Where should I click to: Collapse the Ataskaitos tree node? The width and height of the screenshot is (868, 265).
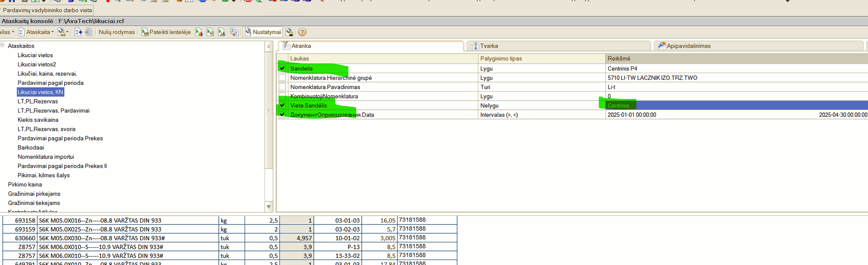pos(3,46)
